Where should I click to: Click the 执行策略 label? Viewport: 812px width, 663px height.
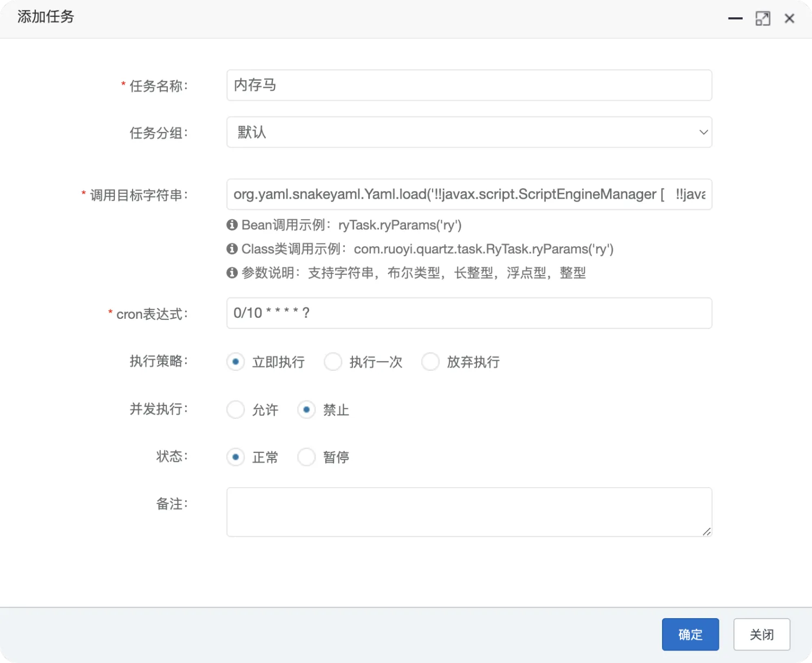coord(158,361)
